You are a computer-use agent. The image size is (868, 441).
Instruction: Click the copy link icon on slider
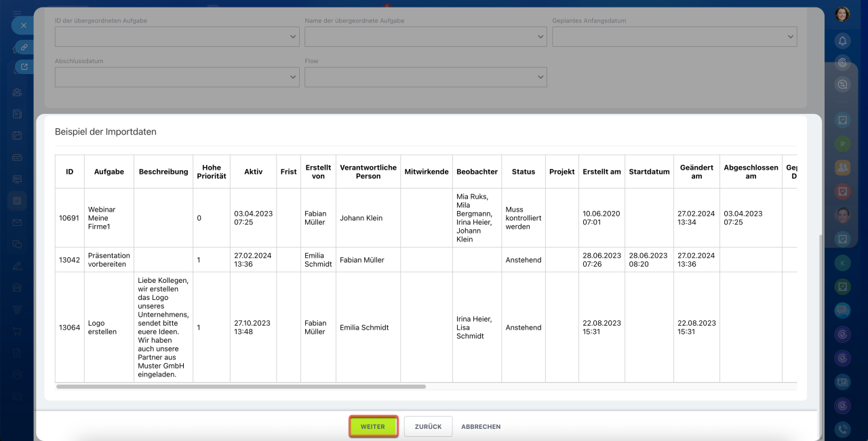tap(24, 47)
